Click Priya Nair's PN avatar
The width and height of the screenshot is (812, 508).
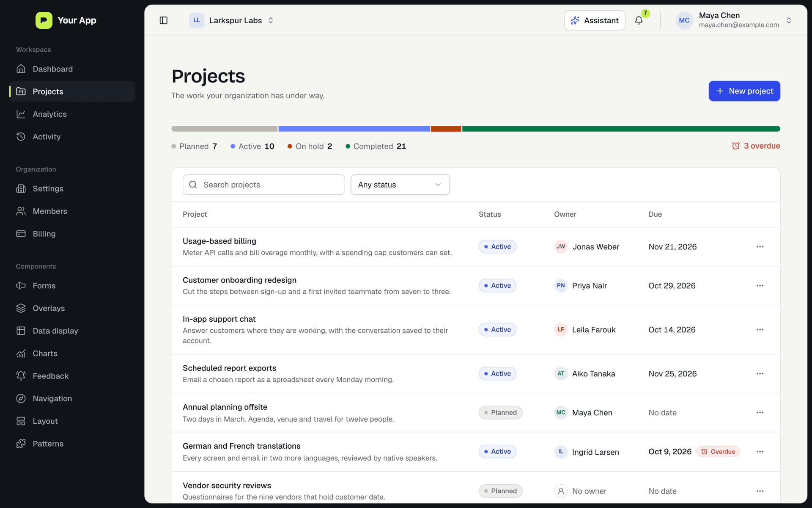coord(561,286)
